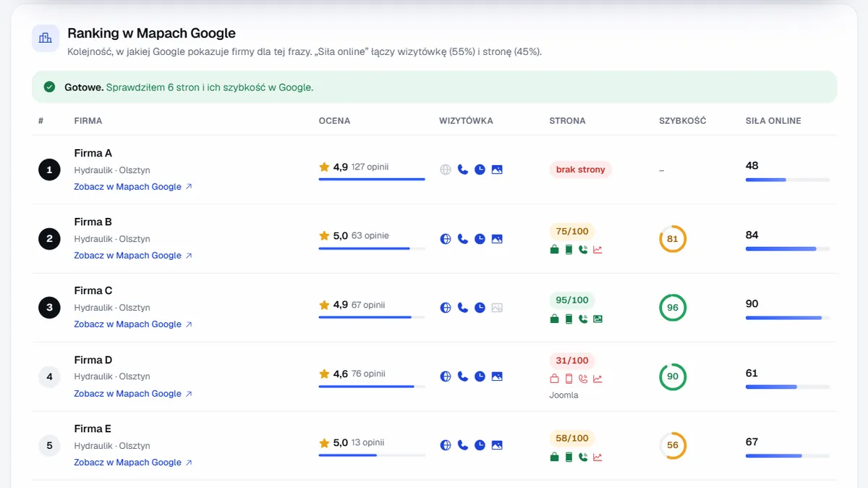
Task: Click the online strength bar under 84
Action: click(x=788, y=249)
